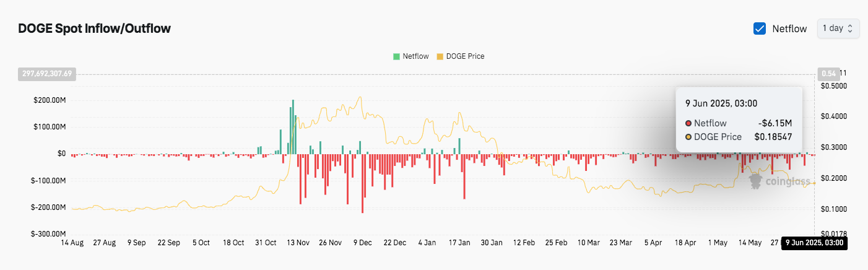Click the tallest green bar near 13 Nov

[x=292, y=127]
